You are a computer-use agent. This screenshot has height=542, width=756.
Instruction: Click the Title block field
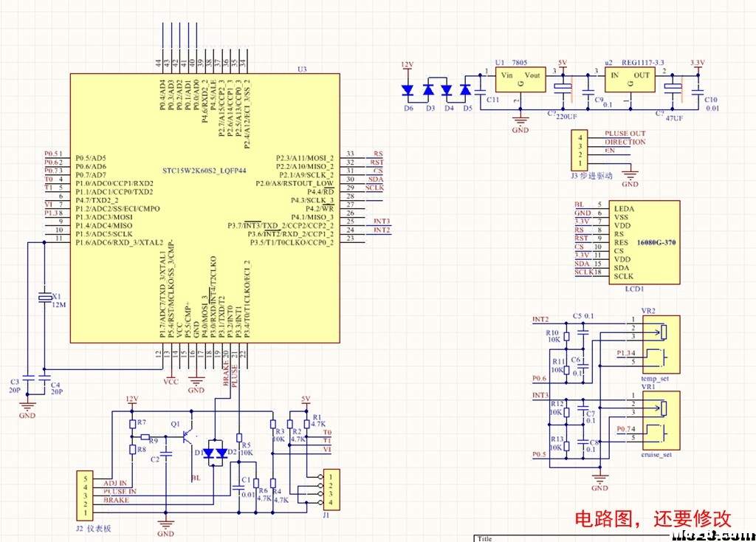tap(484, 538)
